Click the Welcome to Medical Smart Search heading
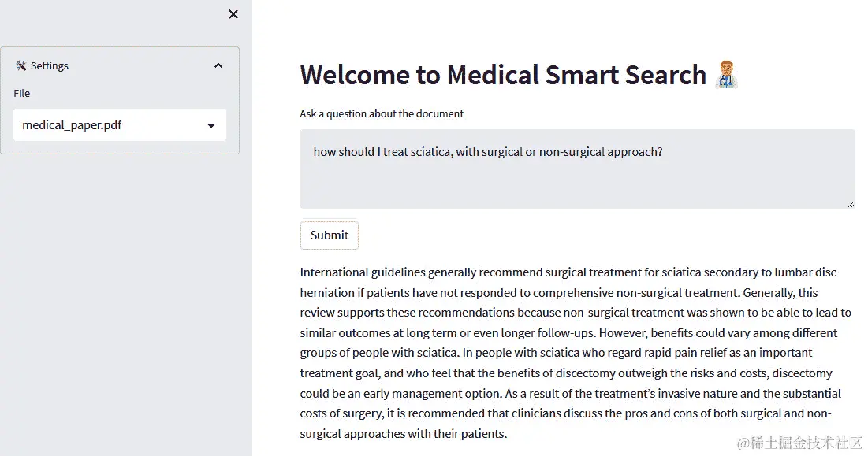The height and width of the screenshot is (456, 868). click(x=503, y=75)
